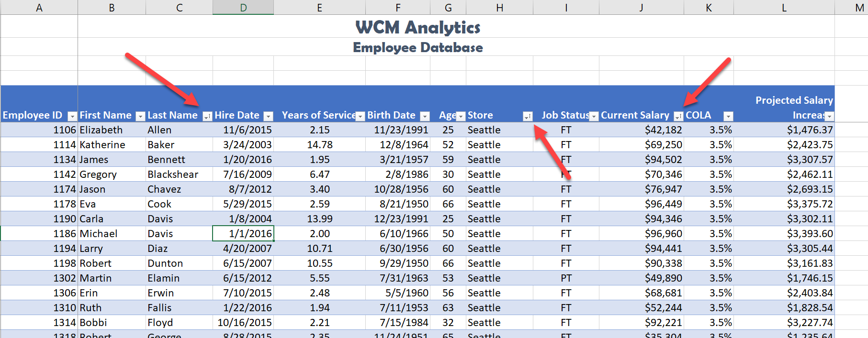The height and width of the screenshot is (338, 868).
Task: Open the COLA filter dropdown
Action: coord(728,116)
